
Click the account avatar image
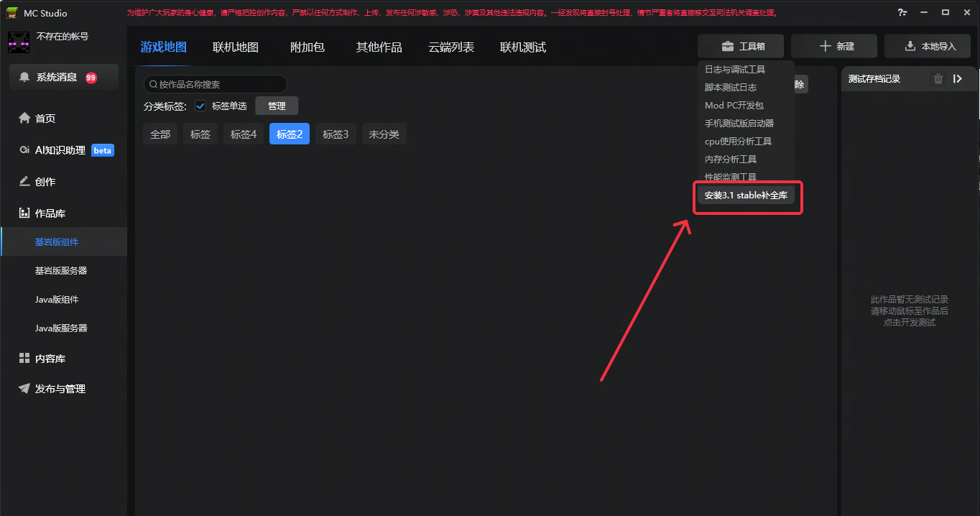(x=18, y=42)
